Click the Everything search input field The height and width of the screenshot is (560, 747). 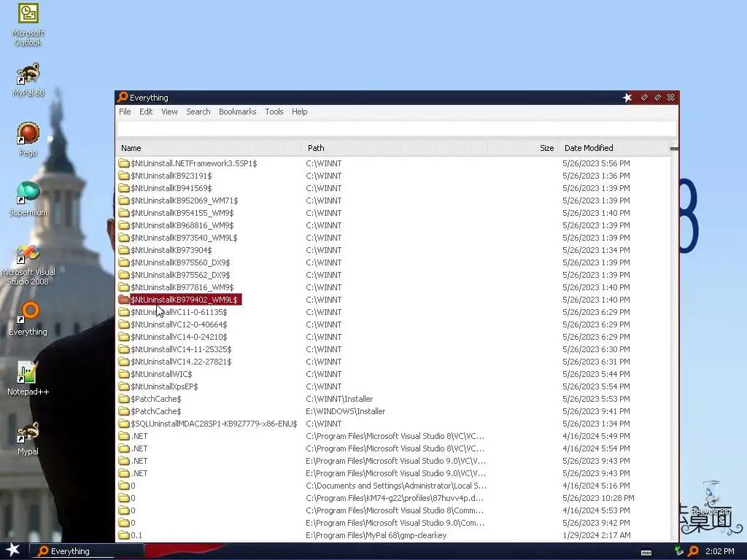(x=397, y=128)
